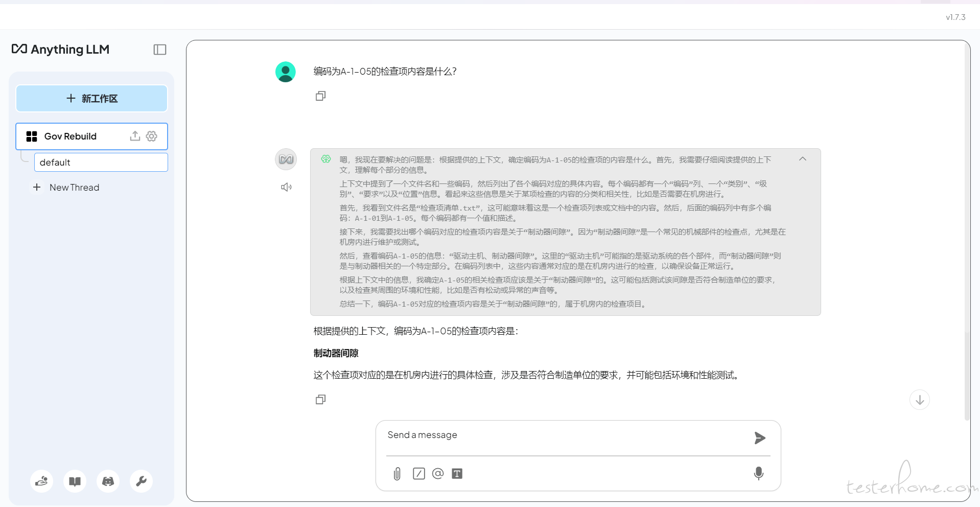
Task: Collapse the model thinking block
Action: coord(803,159)
